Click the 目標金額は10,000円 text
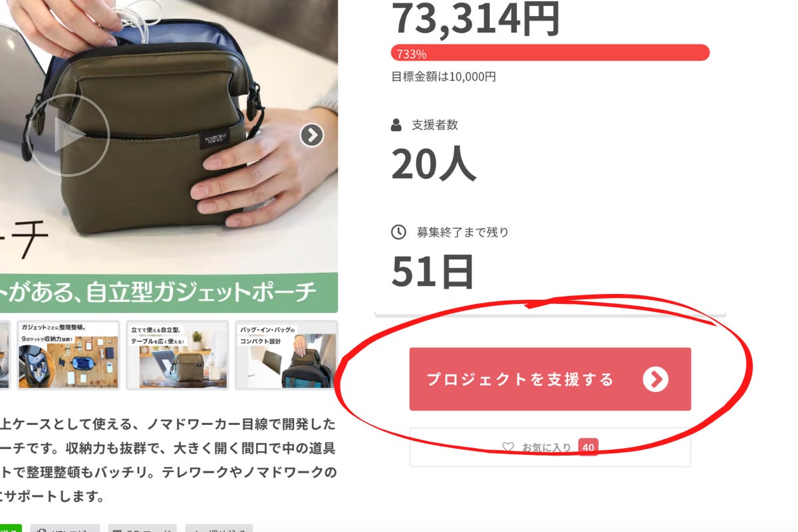This screenshot has height=532, width=798. click(444, 76)
